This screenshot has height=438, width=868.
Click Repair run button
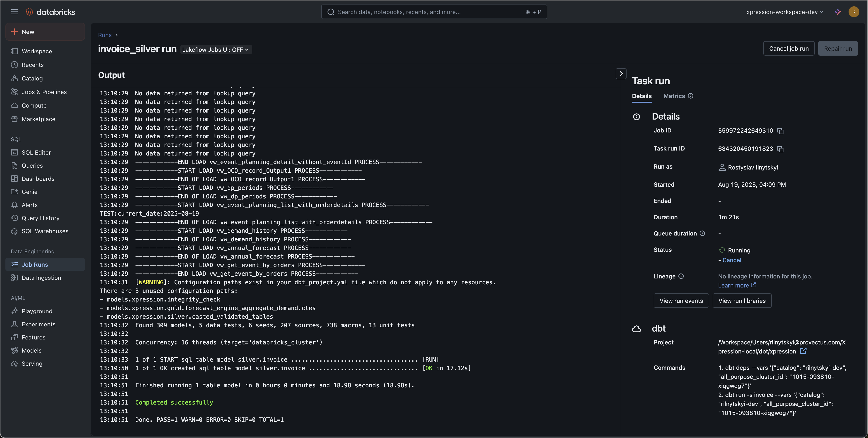point(838,49)
